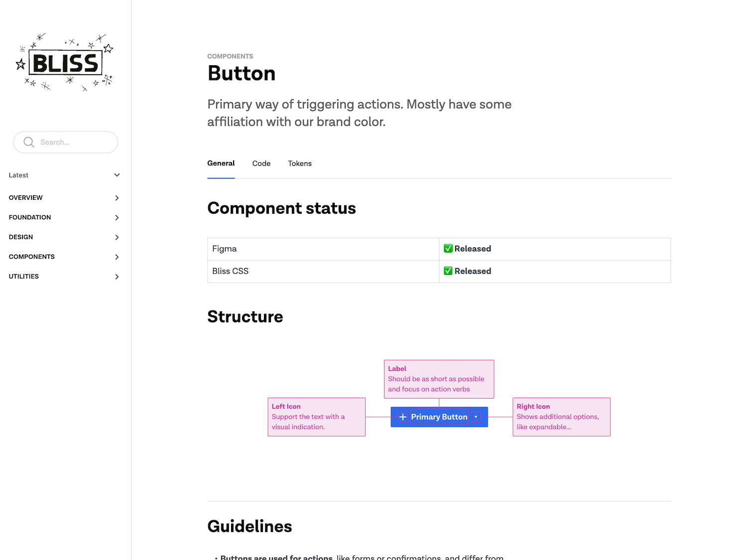Switch to the Code tab

pos(261,163)
